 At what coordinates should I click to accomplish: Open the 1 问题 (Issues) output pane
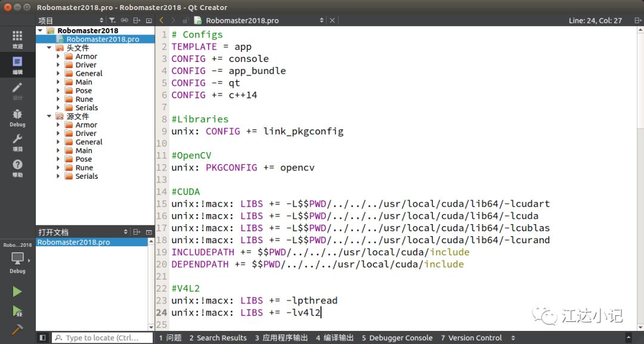171,338
